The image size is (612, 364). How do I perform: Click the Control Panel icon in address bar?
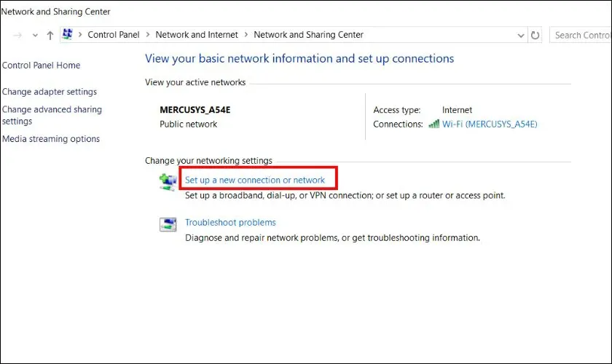68,34
